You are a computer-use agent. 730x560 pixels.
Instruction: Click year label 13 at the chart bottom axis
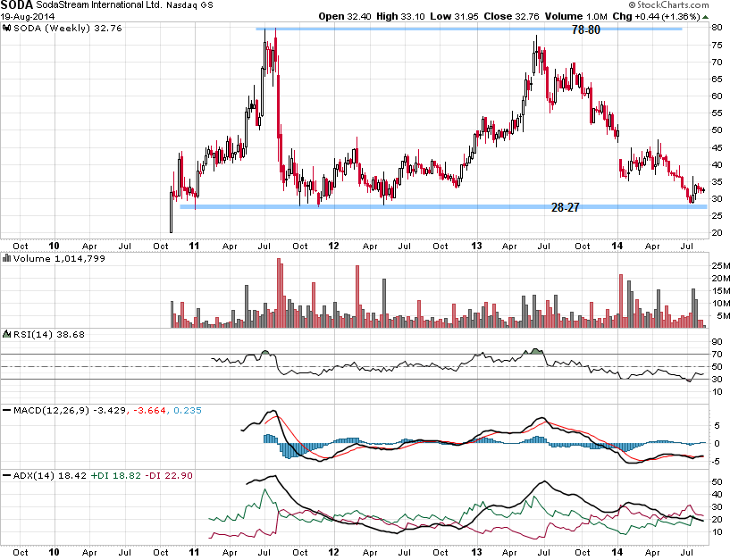point(476,553)
